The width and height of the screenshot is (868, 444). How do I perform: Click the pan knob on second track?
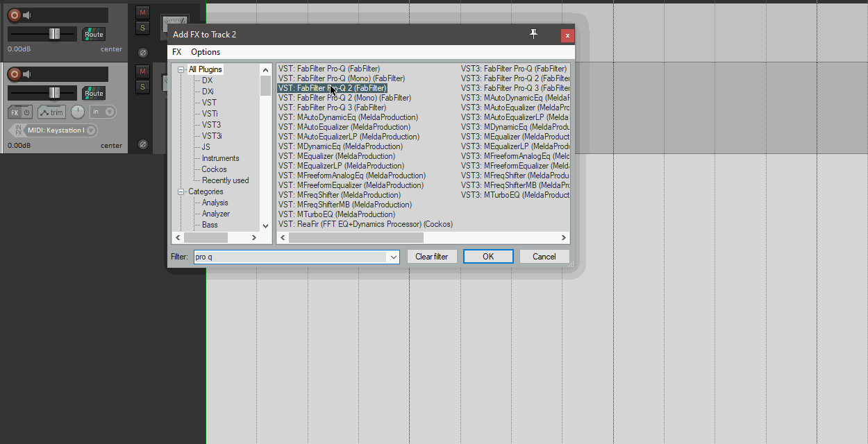coord(78,112)
